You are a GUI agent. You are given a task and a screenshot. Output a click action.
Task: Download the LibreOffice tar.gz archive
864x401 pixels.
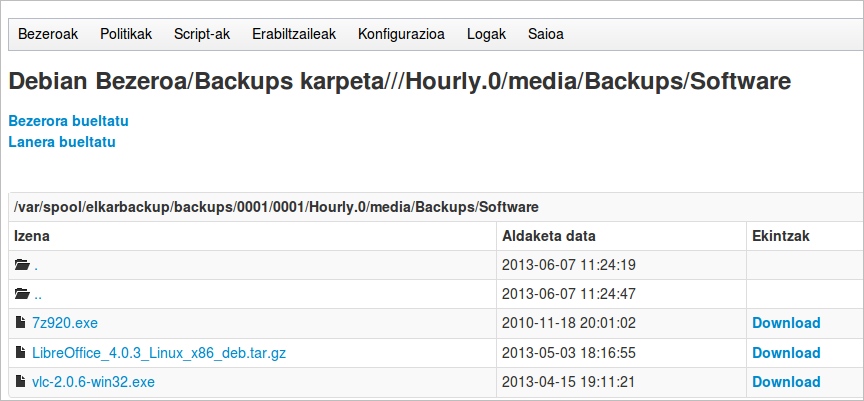click(x=786, y=353)
